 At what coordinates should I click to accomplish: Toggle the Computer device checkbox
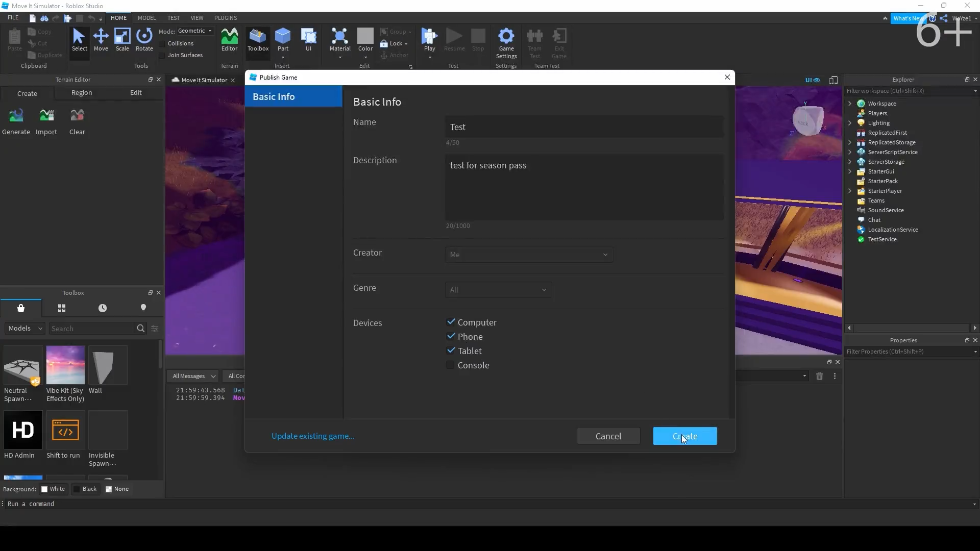[451, 322]
